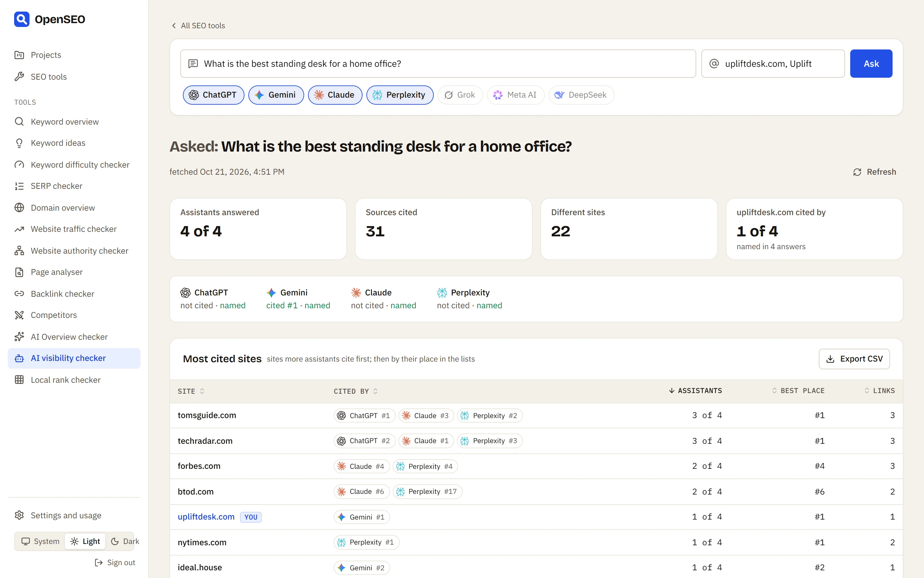
Task: Open Settings and usage
Action: 74,515
